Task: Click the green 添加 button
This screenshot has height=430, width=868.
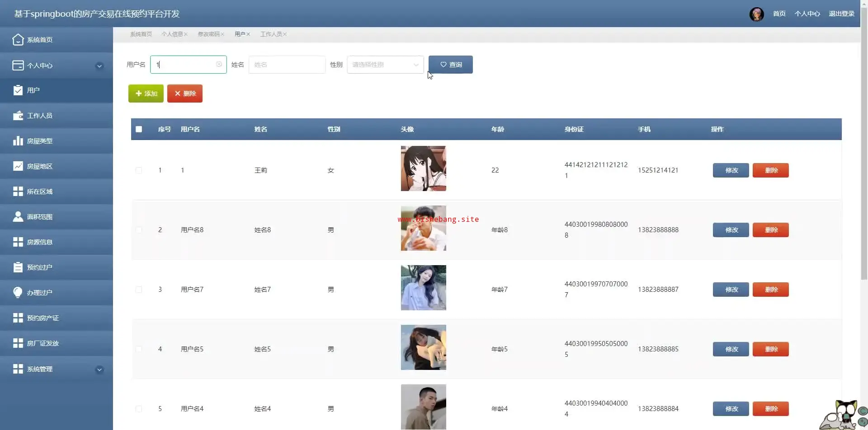Action: (146, 93)
